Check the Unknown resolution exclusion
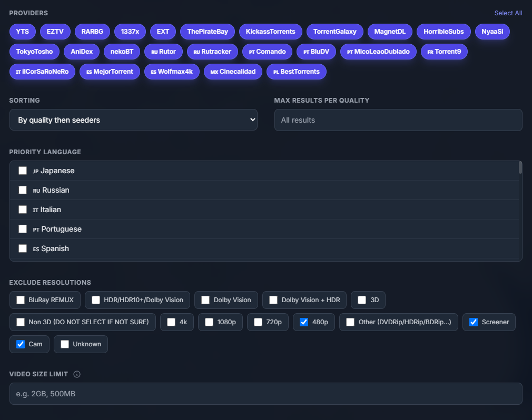This screenshot has height=420, width=532. coord(65,344)
